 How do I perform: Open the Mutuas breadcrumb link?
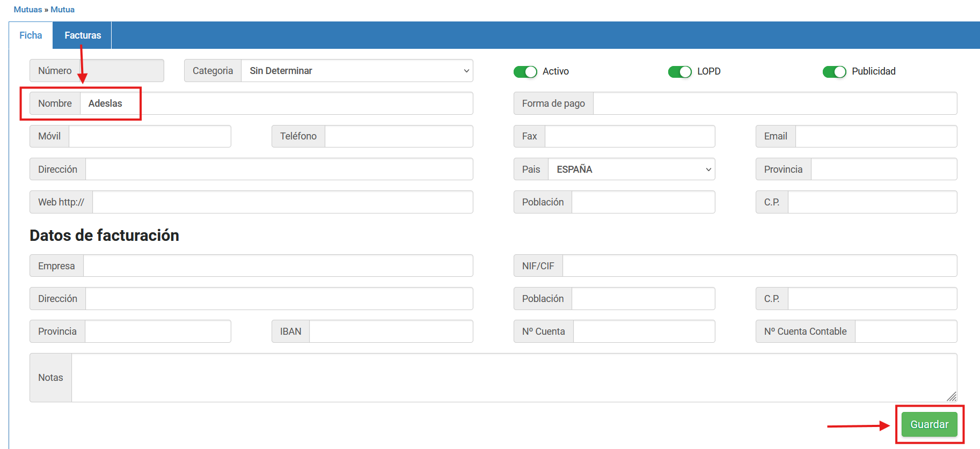[28, 10]
